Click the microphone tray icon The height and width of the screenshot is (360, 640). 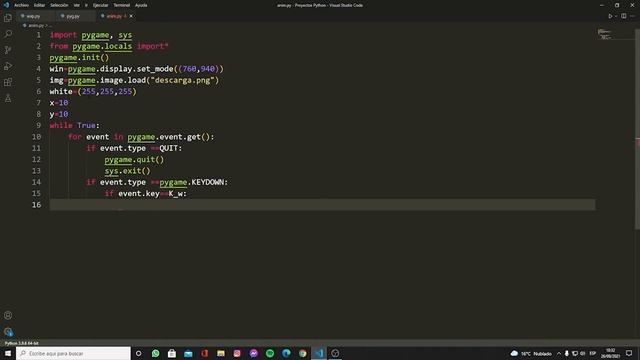pos(567,353)
